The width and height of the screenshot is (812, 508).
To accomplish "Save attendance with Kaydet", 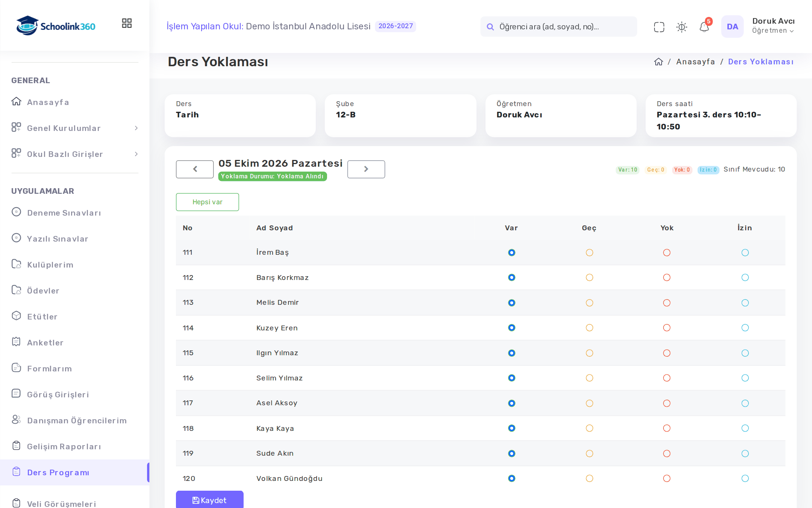I will pyautogui.click(x=210, y=500).
